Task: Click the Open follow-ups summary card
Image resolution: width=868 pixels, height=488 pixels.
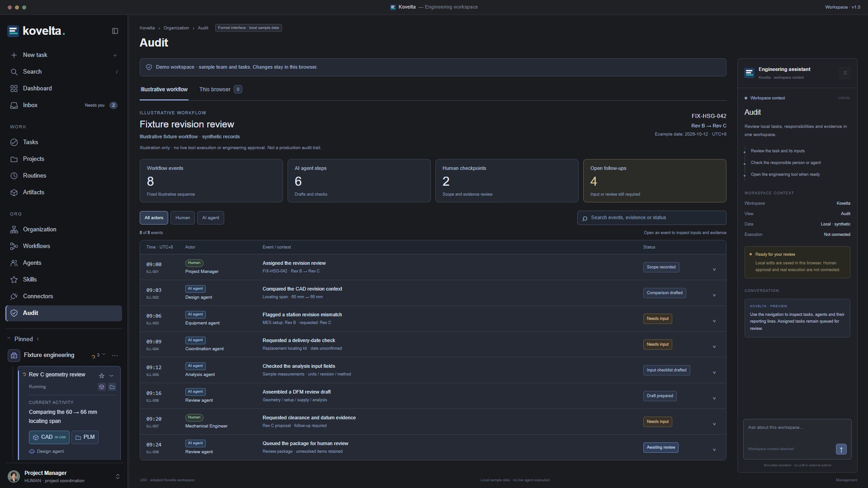Action: 655,181
